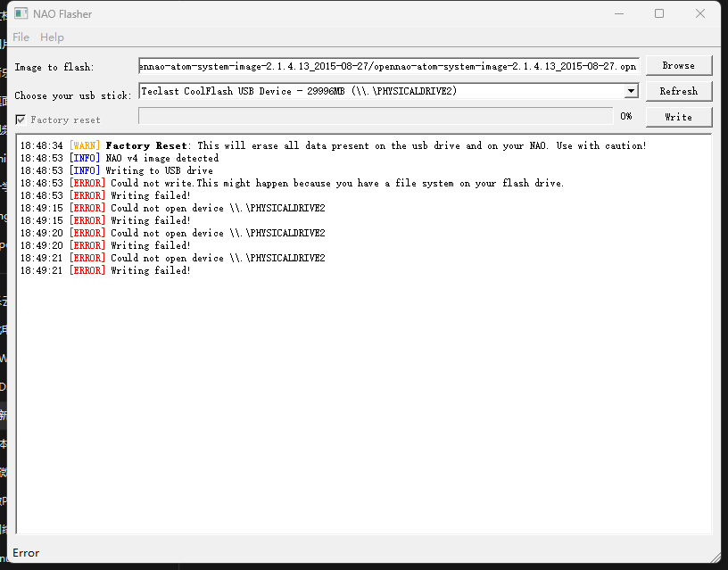Minimize the NAO Flasher window
728x570 pixels.
coord(617,13)
